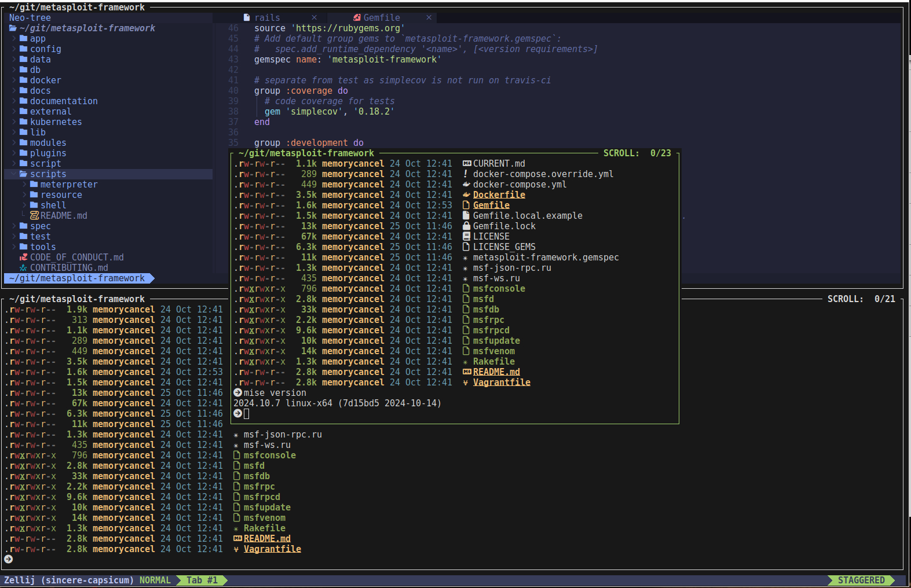Click the kubernetes folder icon
Screen dimensions: 911x588
click(24, 122)
